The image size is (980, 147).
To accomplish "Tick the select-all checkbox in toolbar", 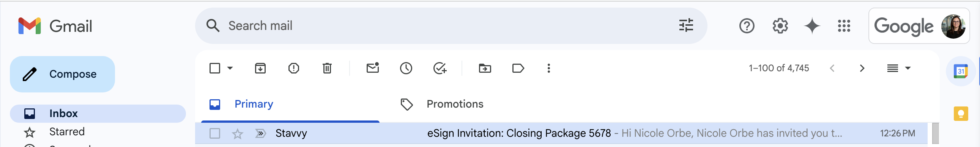I will click(x=215, y=68).
